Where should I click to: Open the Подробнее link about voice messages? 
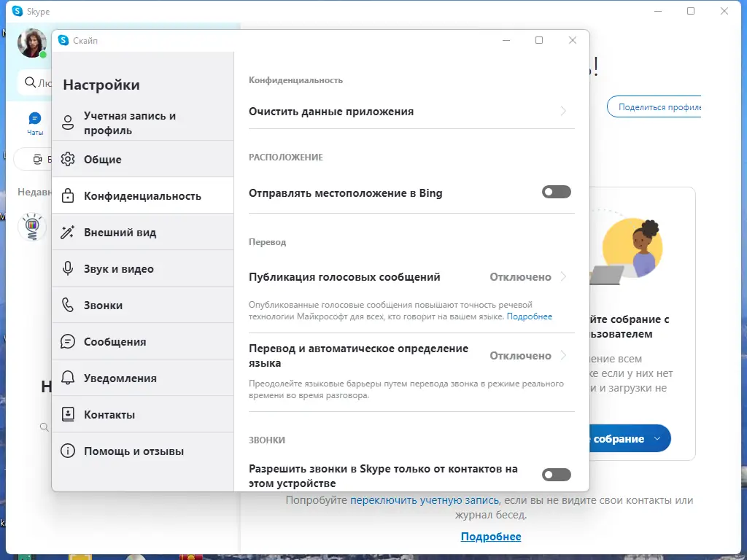(x=530, y=316)
